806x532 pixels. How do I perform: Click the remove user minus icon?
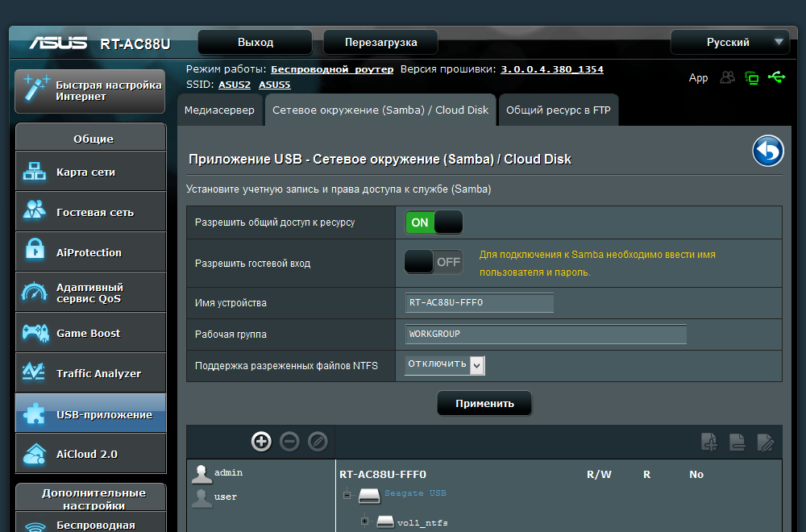(x=289, y=442)
